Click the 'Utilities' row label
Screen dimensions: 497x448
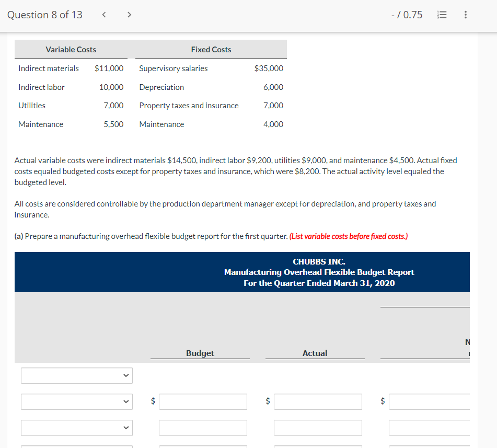point(32,105)
